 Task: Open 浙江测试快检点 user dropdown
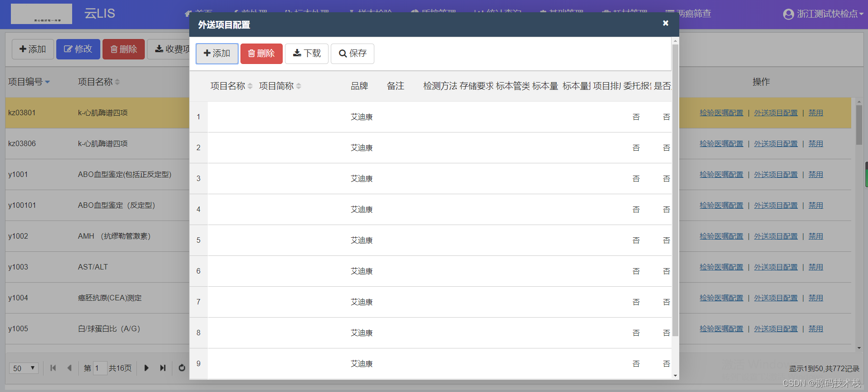click(x=823, y=14)
